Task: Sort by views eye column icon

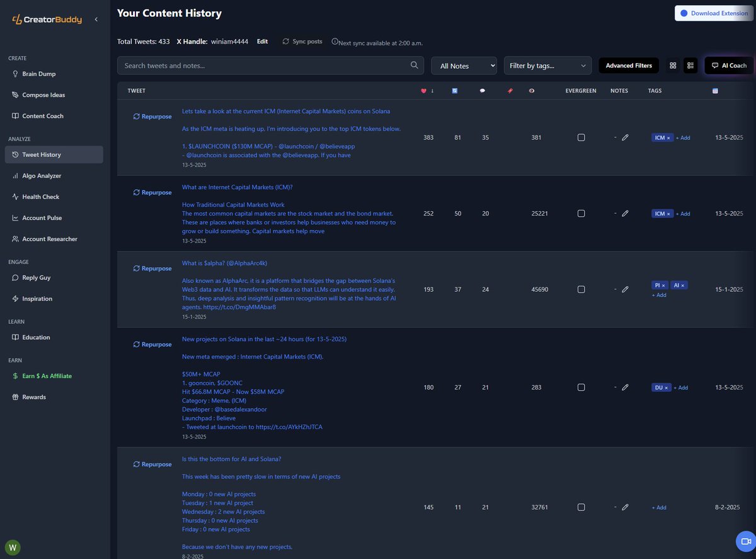Action: tap(532, 91)
